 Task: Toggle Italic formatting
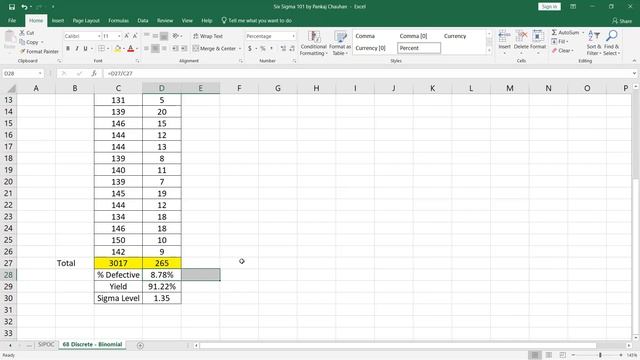click(77, 49)
